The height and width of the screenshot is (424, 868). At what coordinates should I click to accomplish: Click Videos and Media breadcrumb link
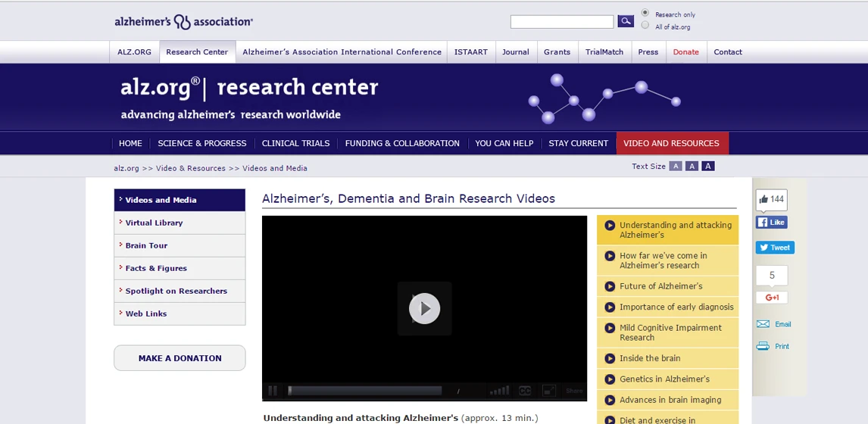(275, 168)
